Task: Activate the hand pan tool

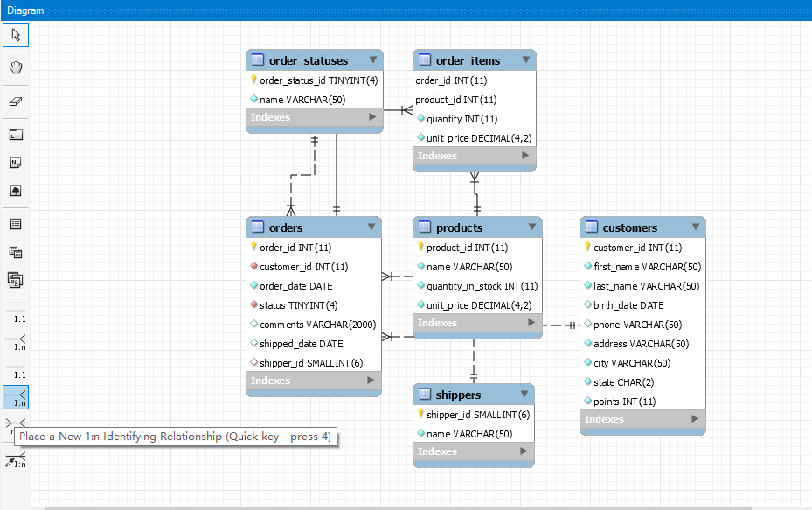Action: pyautogui.click(x=16, y=67)
